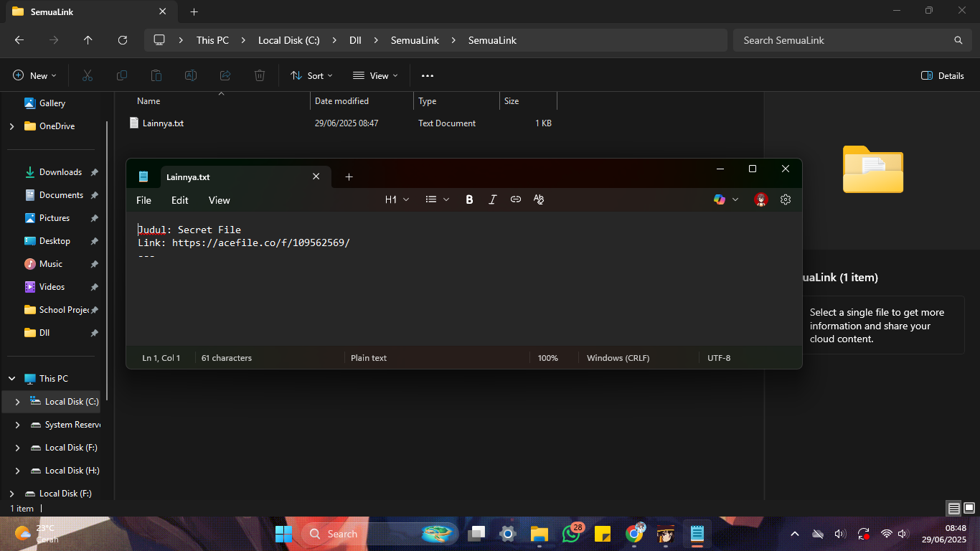Open Copilot in Notepad
Screen dimensions: 980x551
(720, 199)
